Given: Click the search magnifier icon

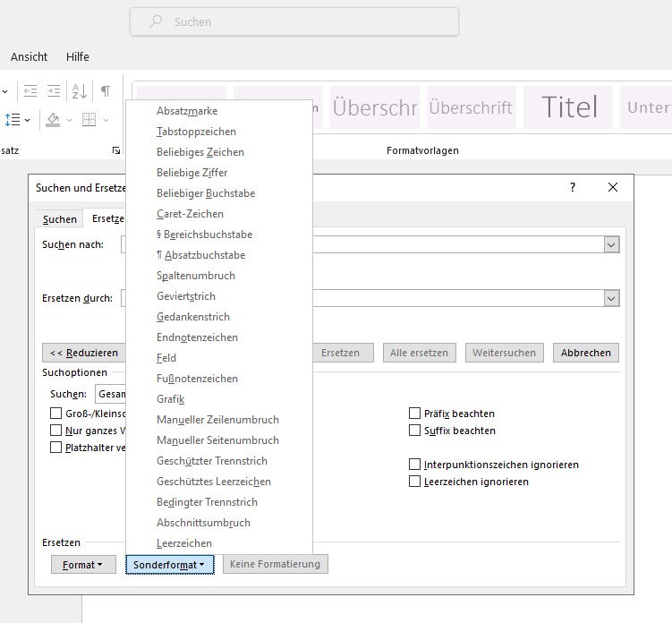Looking at the screenshot, I should pos(156,21).
